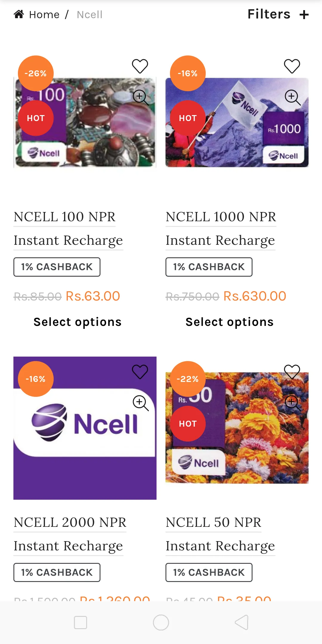This screenshot has width=322, height=644.
Task: Click zoom icon on NCELL 50 card
Action: 292,403
